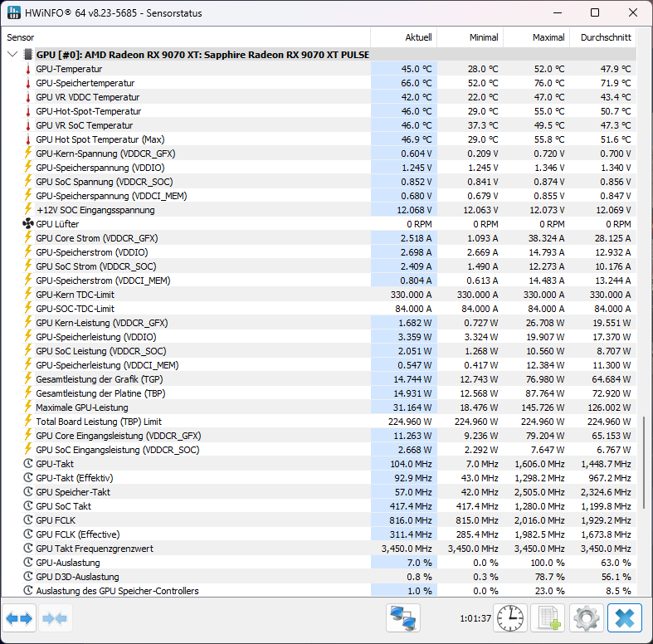
Task: Select GPU SoC Strom (VDDCR_SOC) row
Action: pyautogui.click(x=329, y=266)
